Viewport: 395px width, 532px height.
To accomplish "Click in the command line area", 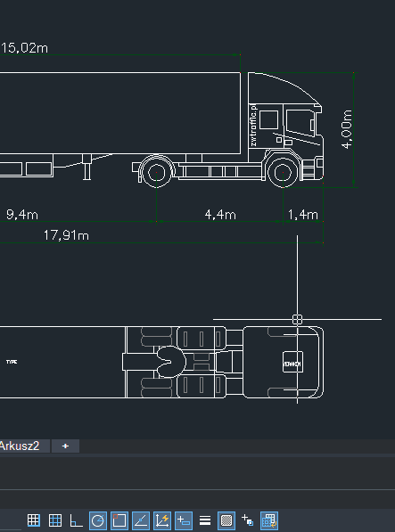I will tap(198, 473).
